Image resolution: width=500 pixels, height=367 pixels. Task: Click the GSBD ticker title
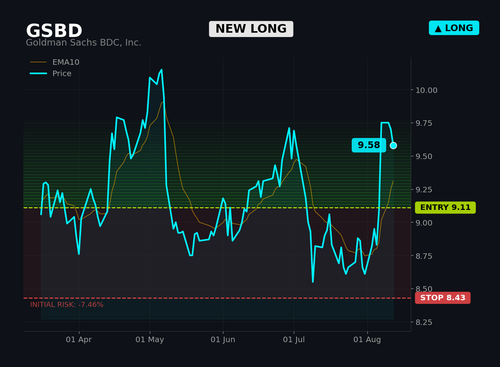tap(54, 31)
